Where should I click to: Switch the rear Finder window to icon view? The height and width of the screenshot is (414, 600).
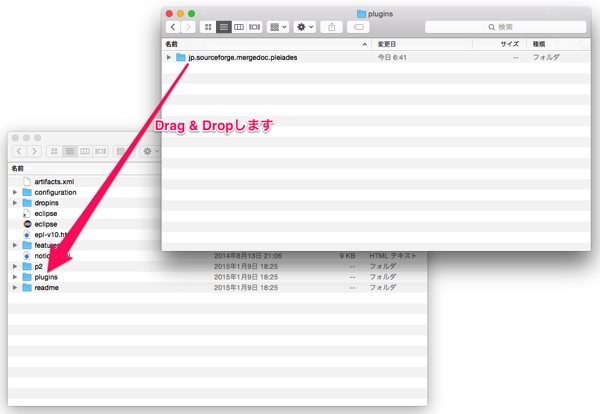pos(55,151)
